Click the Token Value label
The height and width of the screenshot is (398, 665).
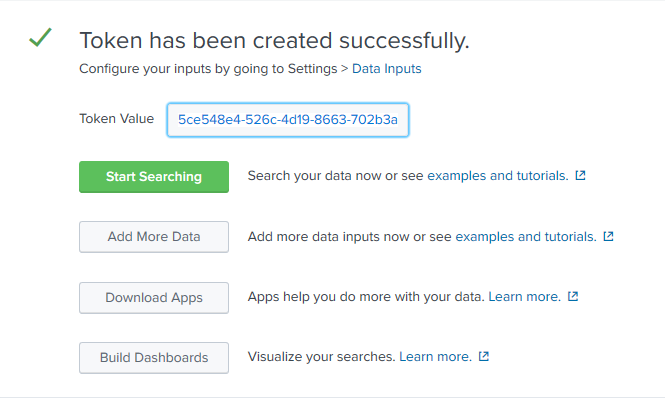coord(117,118)
